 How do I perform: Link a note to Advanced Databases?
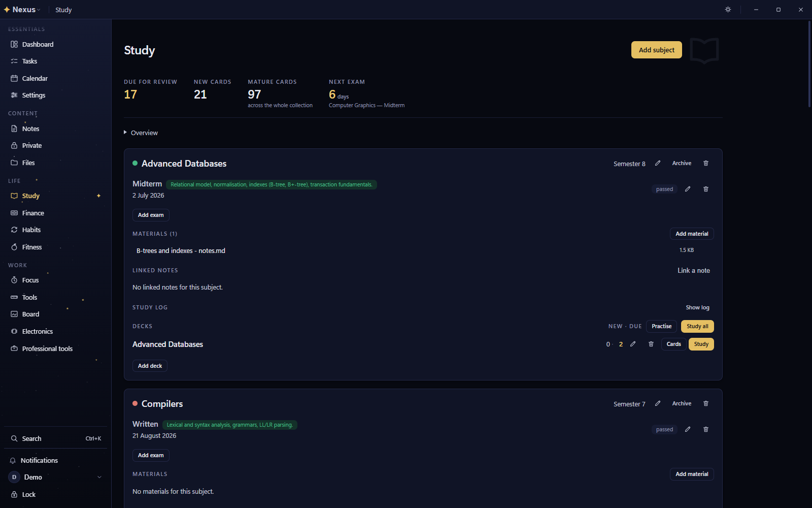coord(694,271)
